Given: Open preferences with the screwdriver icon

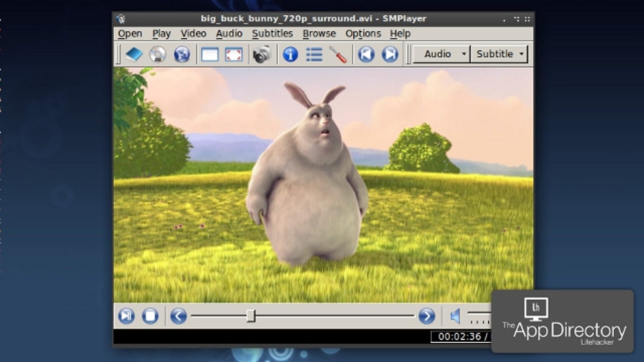Looking at the screenshot, I should pyautogui.click(x=338, y=54).
